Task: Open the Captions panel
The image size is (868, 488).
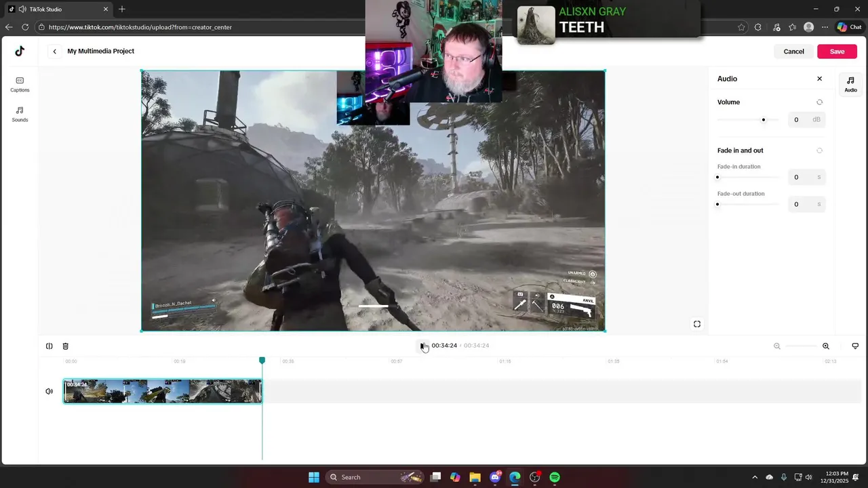Action: pos(20,85)
